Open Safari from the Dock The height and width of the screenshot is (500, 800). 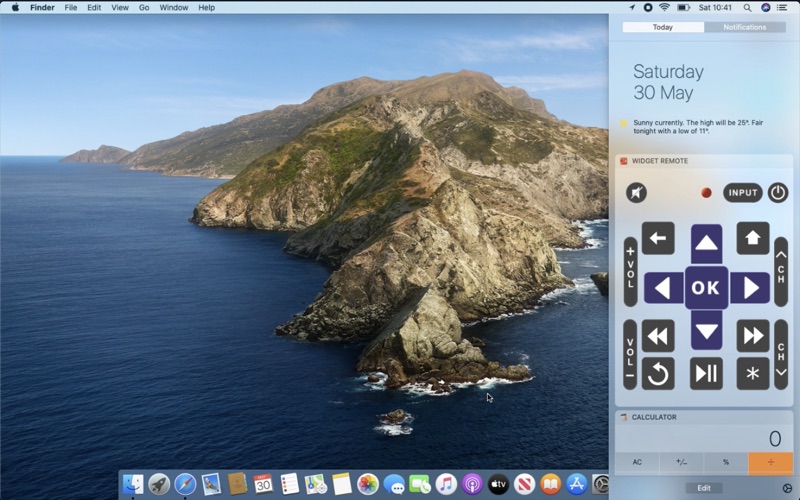(x=185, y=484)
